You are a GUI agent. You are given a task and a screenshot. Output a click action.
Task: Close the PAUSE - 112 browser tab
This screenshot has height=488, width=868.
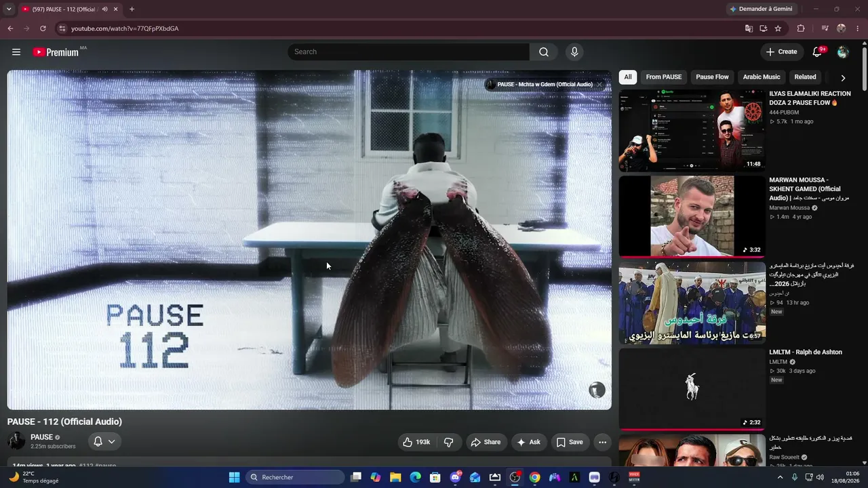116,9
